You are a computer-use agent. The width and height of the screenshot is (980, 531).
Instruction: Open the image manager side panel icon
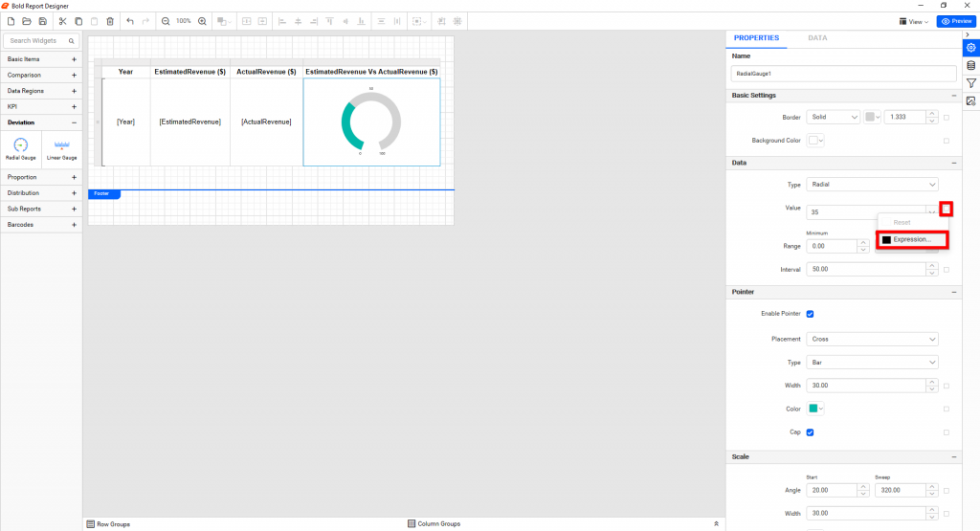[970, 101]
